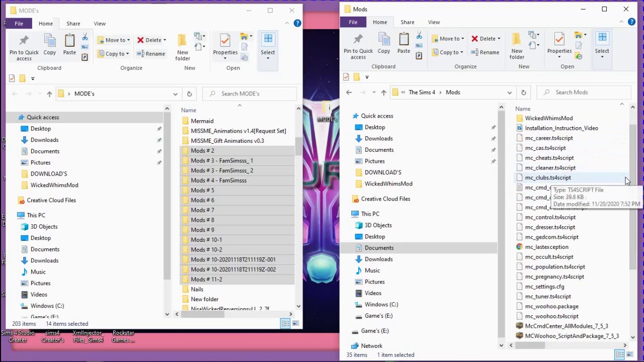Open Creative Cloud Files in Mods navigation pane

coord(385,199)
